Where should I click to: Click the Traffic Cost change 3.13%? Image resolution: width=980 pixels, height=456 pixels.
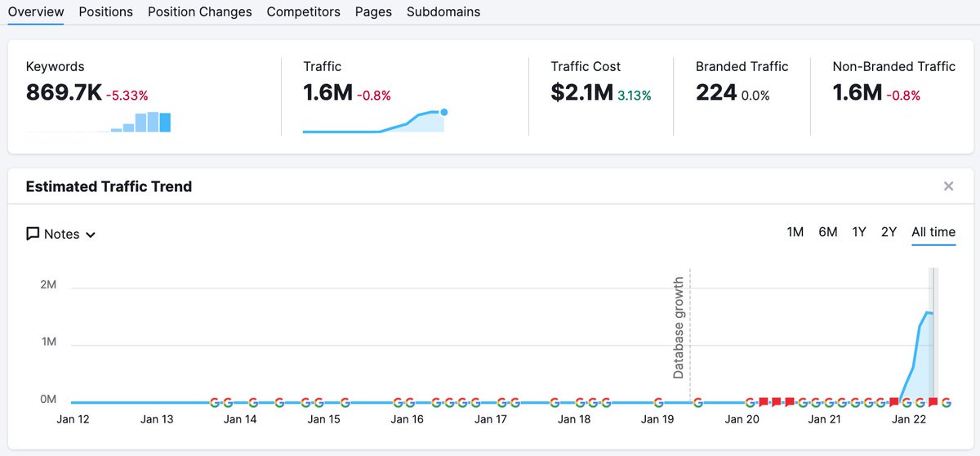coord(635,96)
